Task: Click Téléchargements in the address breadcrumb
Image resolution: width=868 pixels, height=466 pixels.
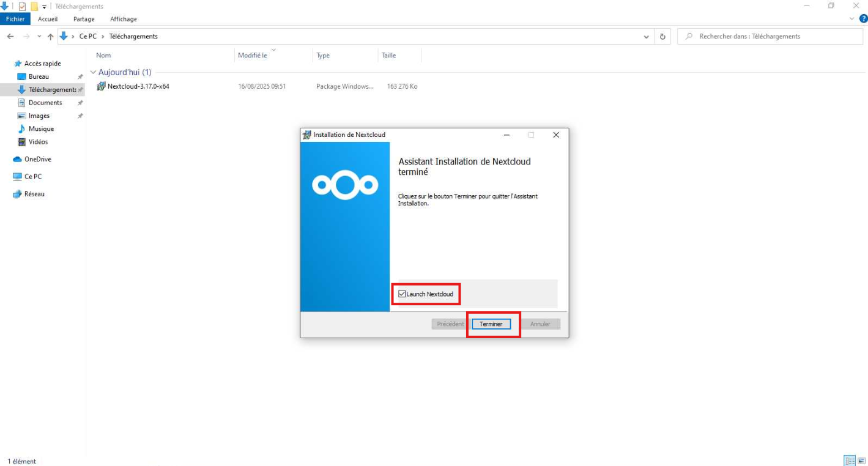Action: pos(133,37)
